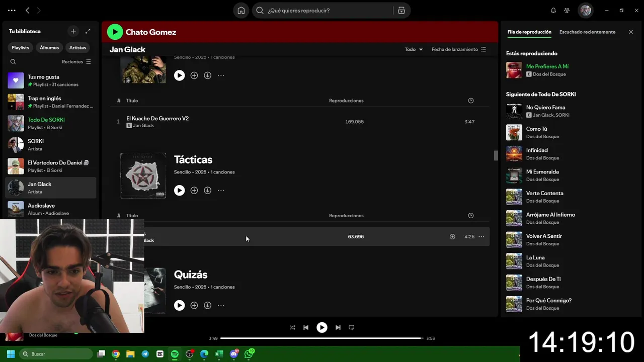Play Chato Gomez with the green button
This screenshot has width=644, height=362.
tap(115, 32)
